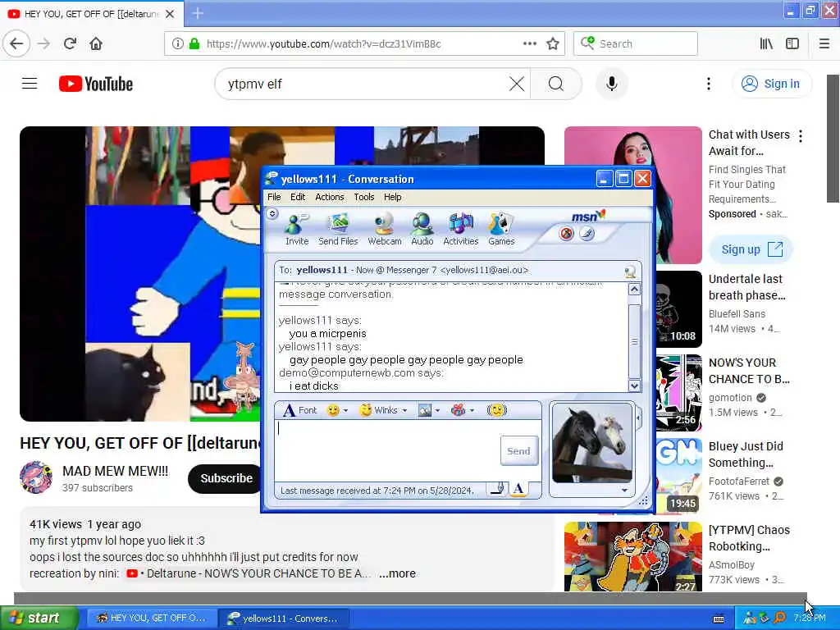This screenshot has height=630, width=840.
Task: Click the Invite icon in MSN toolbar
Action: click(x=297, y=230)
